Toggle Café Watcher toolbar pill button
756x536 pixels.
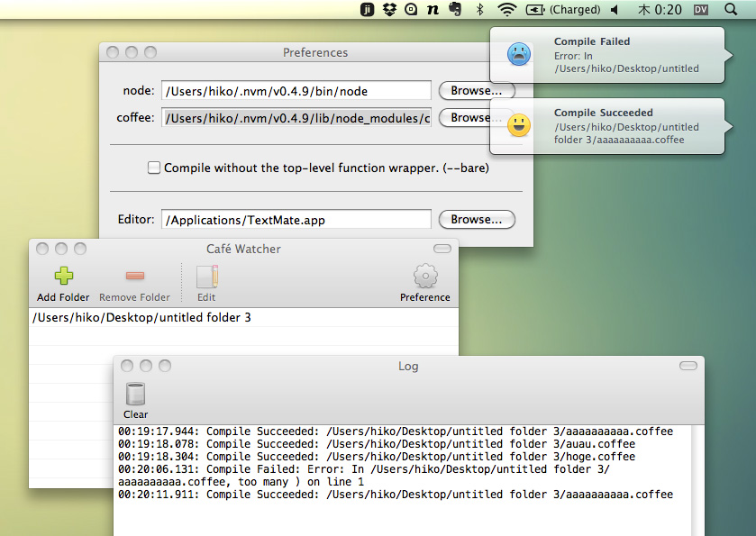point(442,249)
